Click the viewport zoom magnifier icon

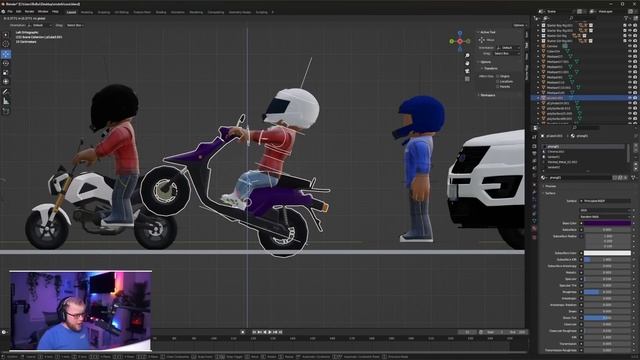[x=467, y=56]
